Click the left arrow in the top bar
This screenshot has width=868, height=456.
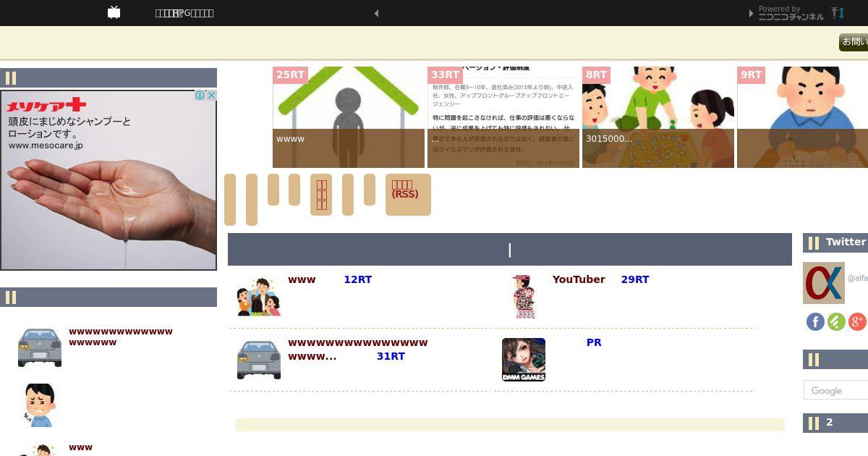click(x=376, y=13)
